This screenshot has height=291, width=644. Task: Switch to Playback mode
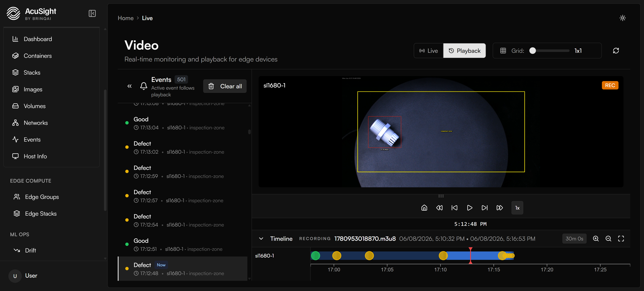(465, 51)
